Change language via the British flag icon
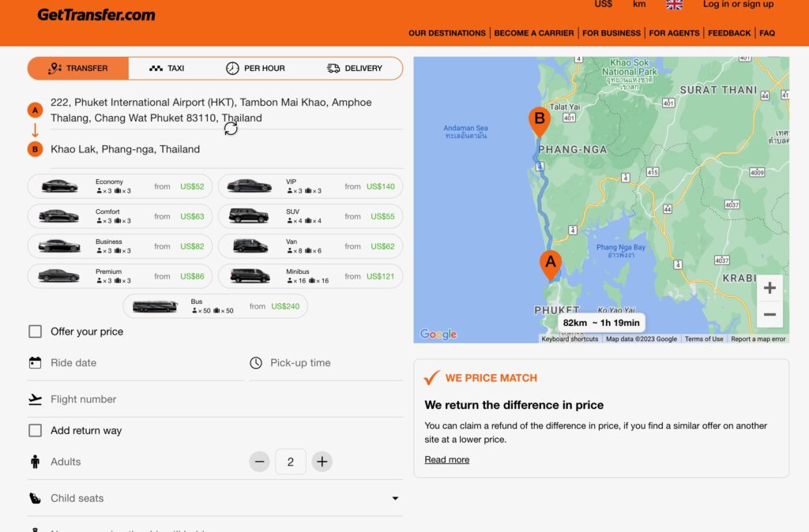The height and width of the screenshot is (532, 809). tap(674, 5)
